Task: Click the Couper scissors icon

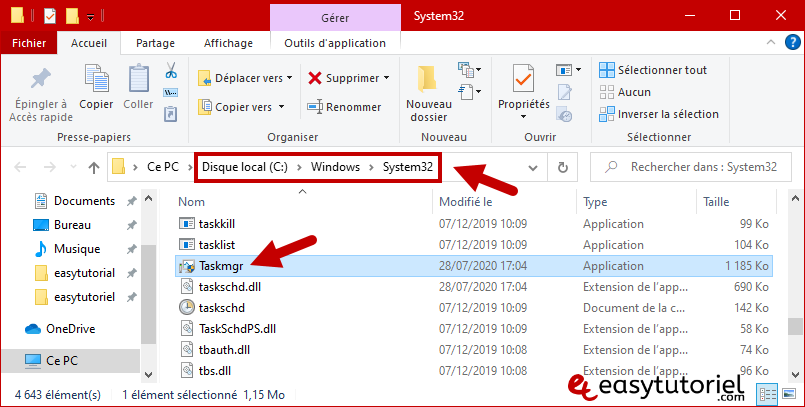Action: pyautogui.click(x=171, y=70)
